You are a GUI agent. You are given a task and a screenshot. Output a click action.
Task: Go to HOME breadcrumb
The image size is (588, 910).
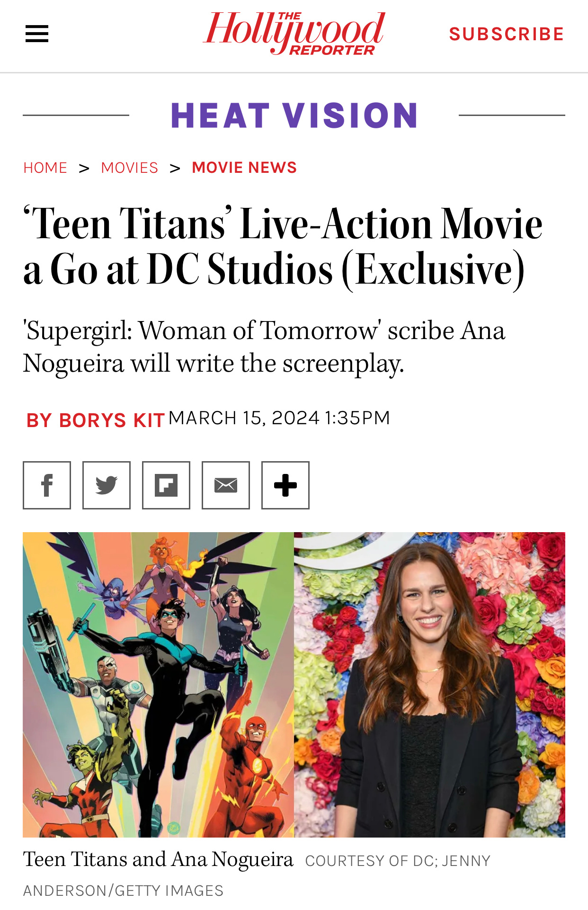coord(45,168)
